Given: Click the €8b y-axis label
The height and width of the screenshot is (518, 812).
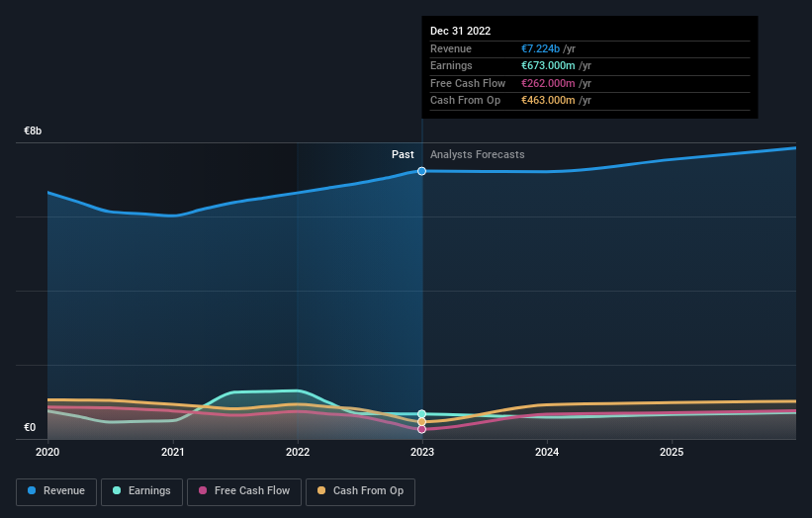Looking at the screenshot, I should click(33, 130).
